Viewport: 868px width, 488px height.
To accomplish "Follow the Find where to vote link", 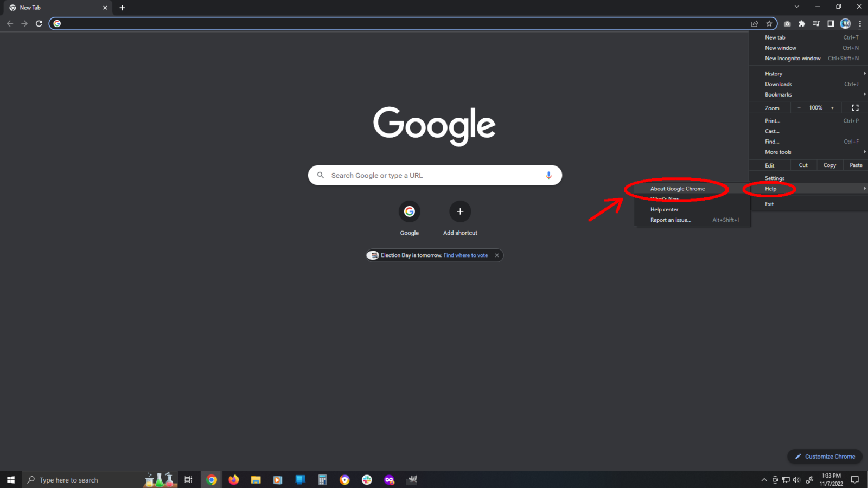I will click(465, 255).
